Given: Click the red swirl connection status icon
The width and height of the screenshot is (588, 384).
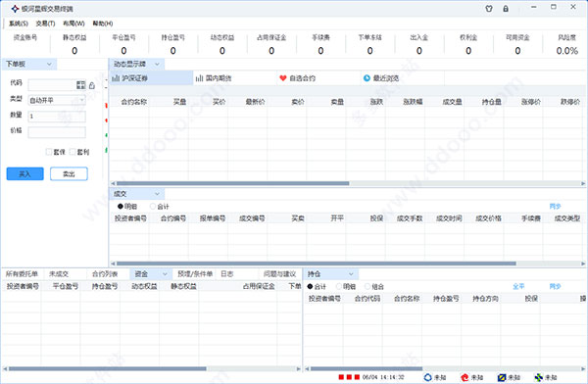Looking at the screenshot, I should (x=465, y=377).
